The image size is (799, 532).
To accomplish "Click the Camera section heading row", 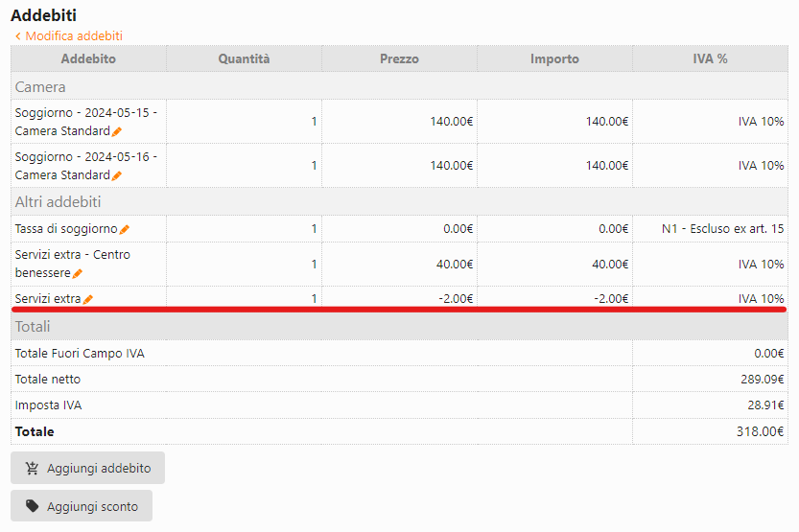I will 40,86.
